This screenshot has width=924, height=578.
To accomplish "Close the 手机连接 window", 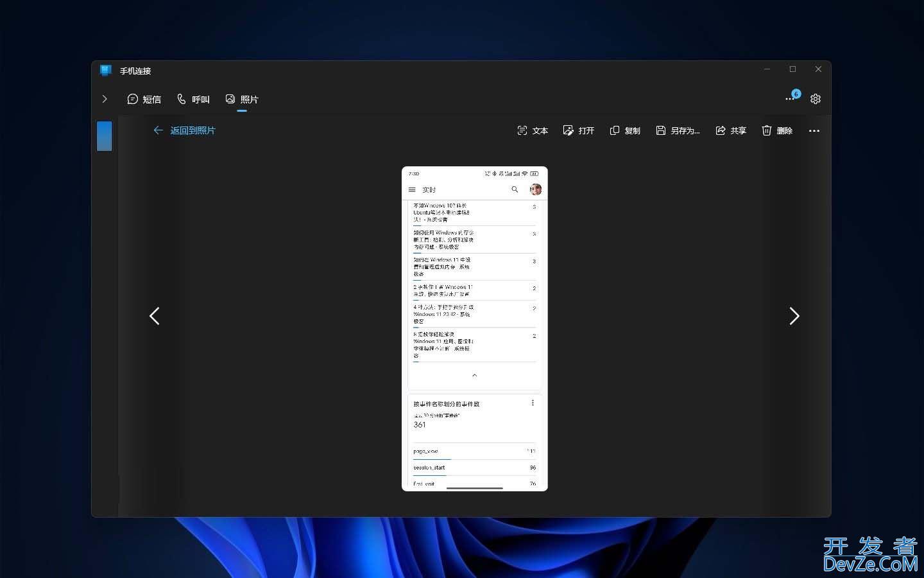I will coord(818,69).
